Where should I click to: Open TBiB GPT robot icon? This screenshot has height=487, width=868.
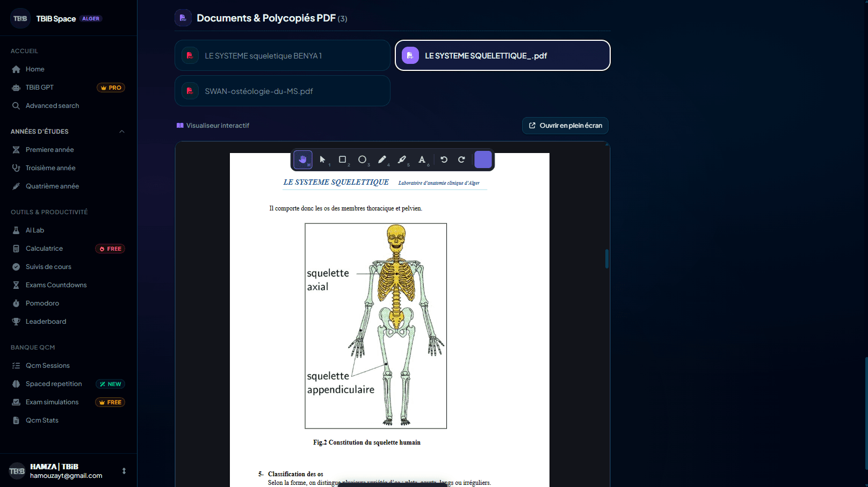pos(16,88)
